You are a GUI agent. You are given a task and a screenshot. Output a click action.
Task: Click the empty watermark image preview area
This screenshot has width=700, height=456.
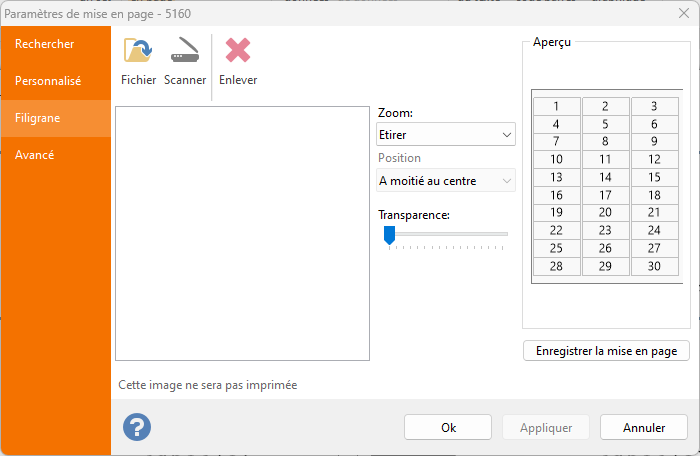pyautogui.click(x=242, y=233)
